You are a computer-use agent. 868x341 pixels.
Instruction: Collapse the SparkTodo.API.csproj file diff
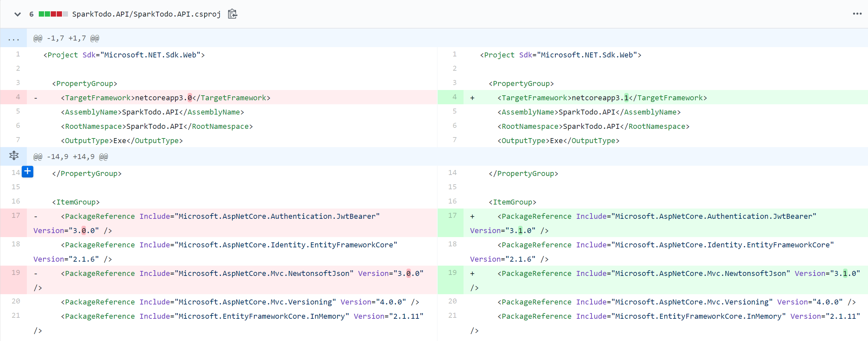tap(18, 14)
